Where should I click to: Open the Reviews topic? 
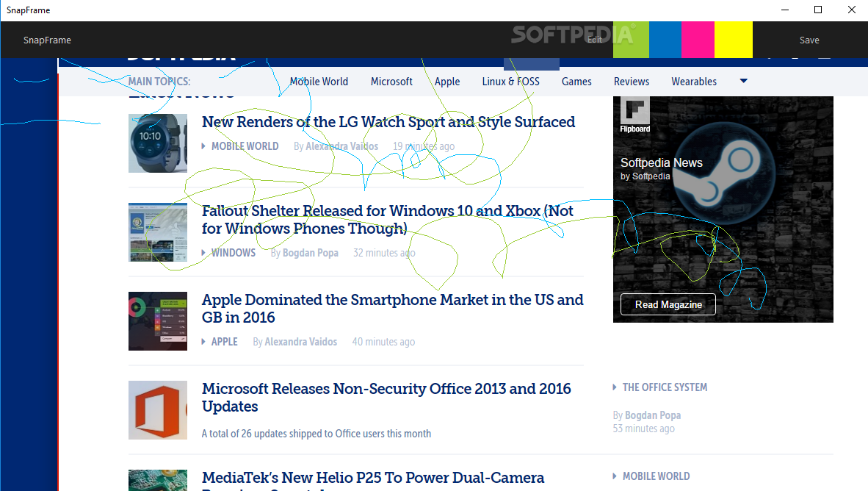(631, 82)
